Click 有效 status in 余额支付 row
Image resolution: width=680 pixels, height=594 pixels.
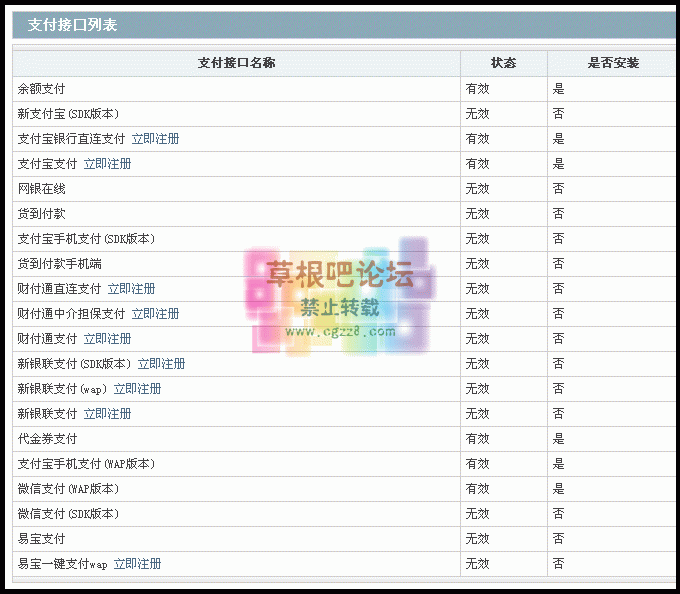[477, 89]
